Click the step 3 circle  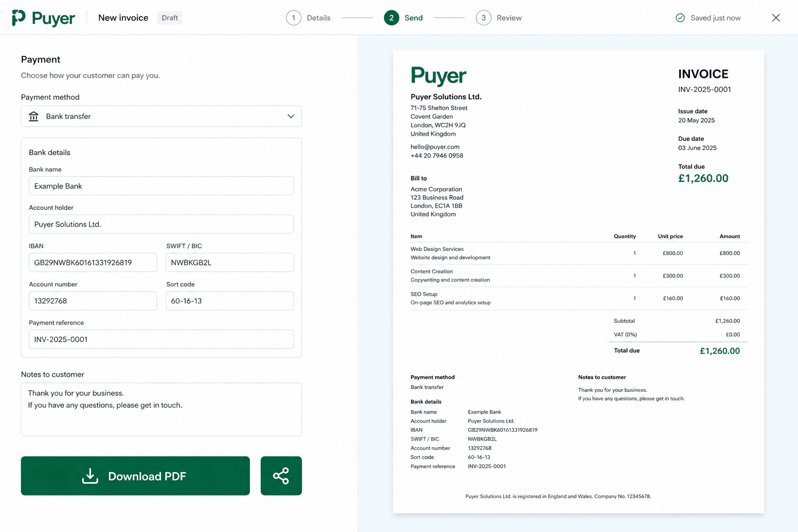pyautogui.click(x=484, y=18)
